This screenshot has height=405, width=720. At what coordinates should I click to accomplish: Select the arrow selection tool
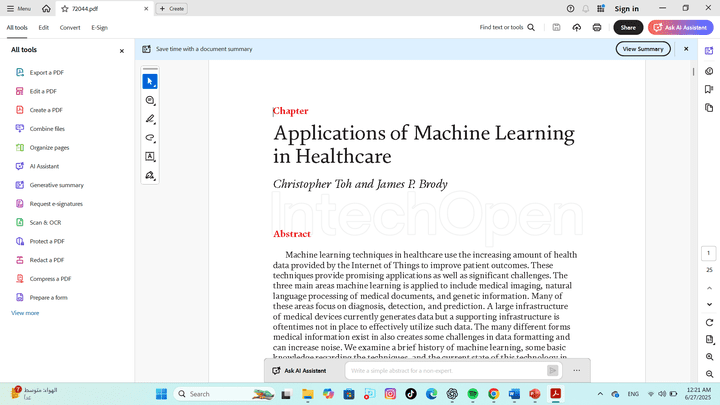tap(150, 82)
